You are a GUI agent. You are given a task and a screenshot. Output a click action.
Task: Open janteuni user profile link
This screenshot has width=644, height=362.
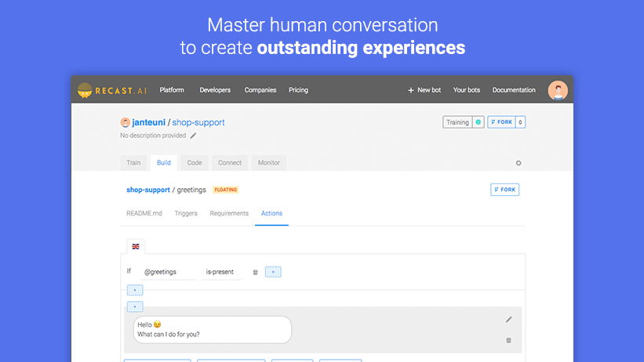[x=149, y=122]
